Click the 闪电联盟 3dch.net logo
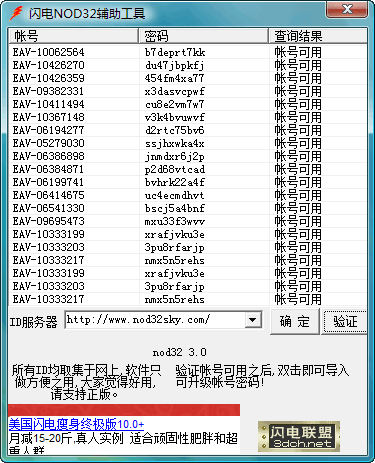 [x=299, y=436]
